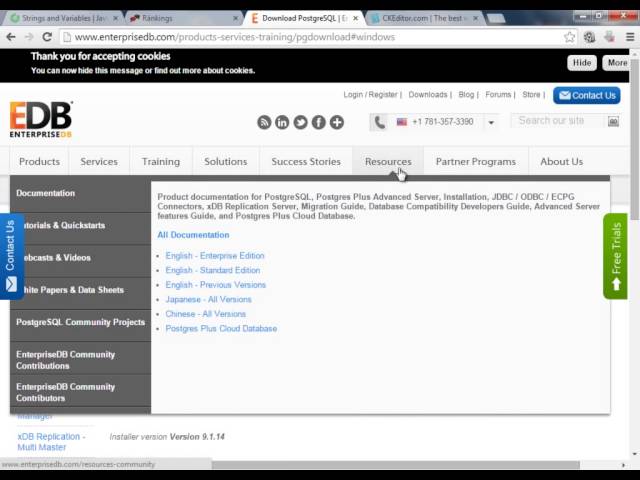Close the Strings and Variables tab

tap(116, 18)
